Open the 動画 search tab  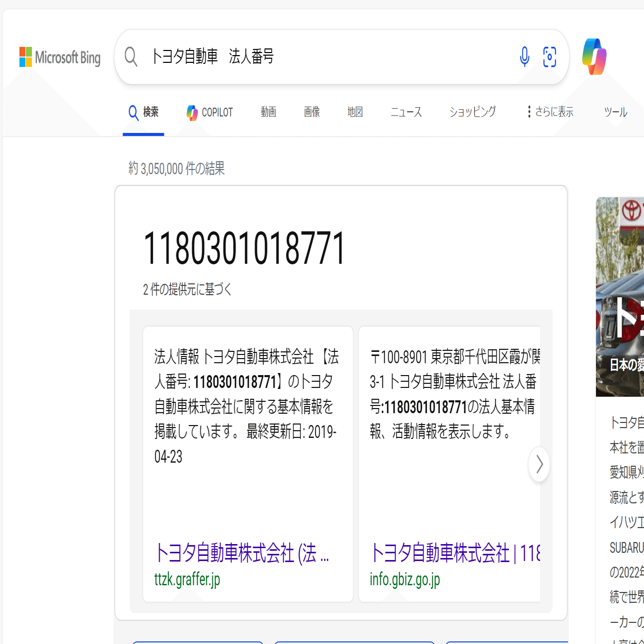tap(268, 112)
